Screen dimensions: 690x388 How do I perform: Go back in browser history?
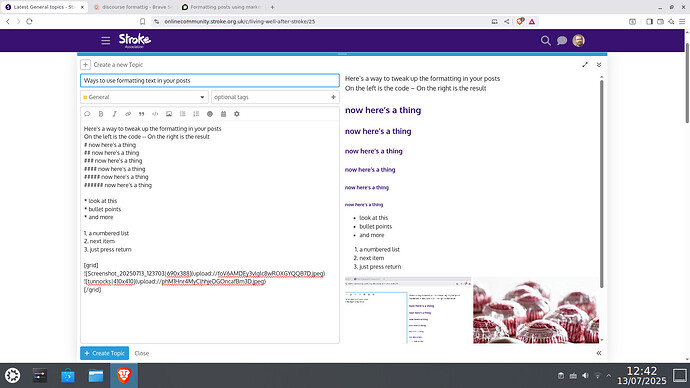click(8, 22)
